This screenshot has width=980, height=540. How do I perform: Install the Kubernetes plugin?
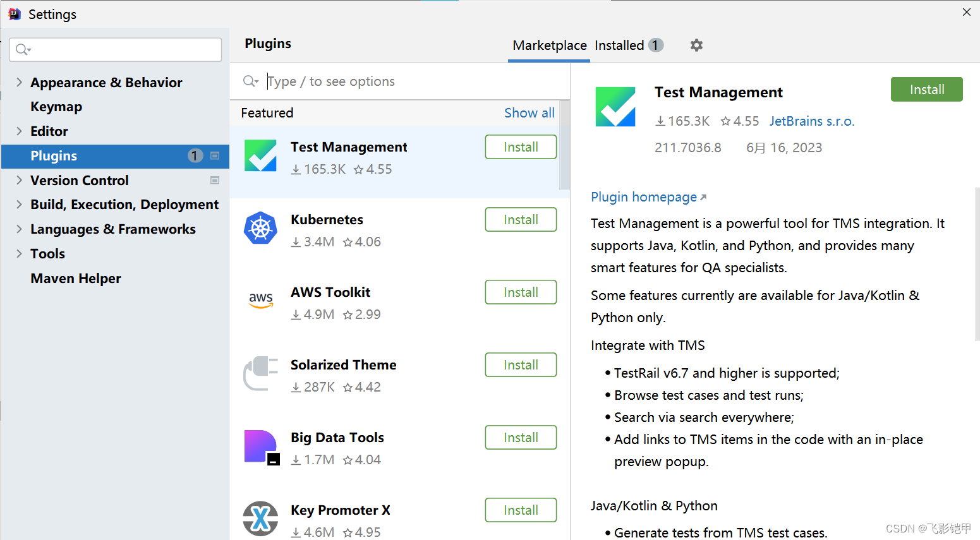pyautogui.click(x=521, y=220)
